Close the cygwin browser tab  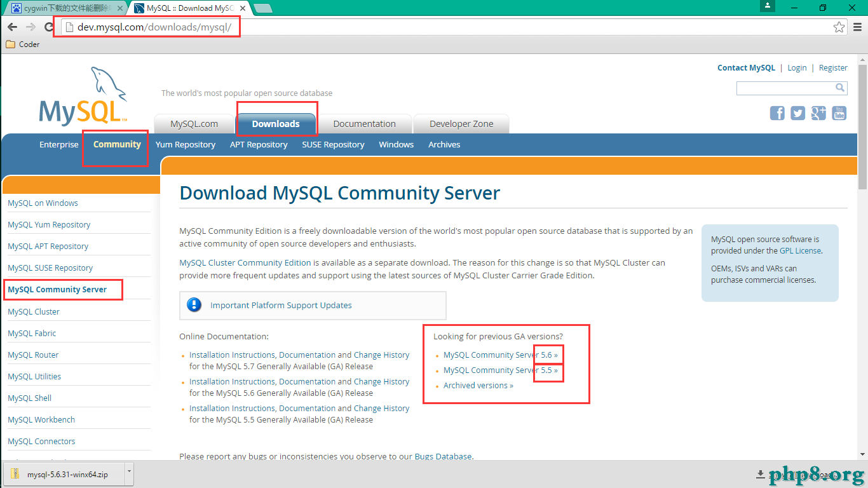click(x=120, y=8)
